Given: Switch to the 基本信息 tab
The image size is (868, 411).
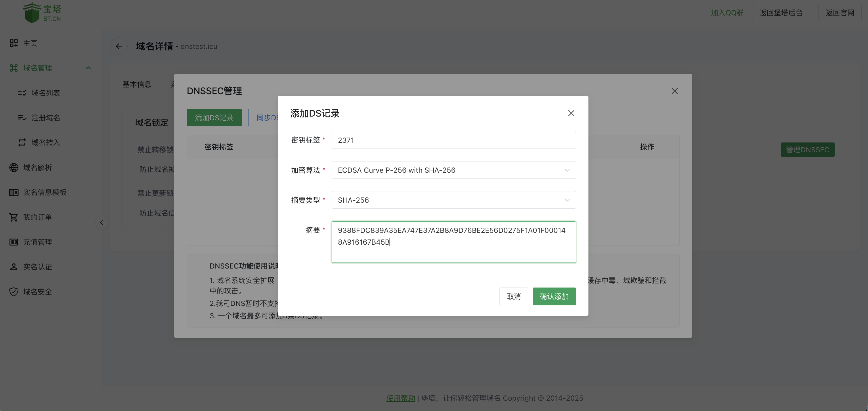Looking at the screenshot, I should coord(137,84).
